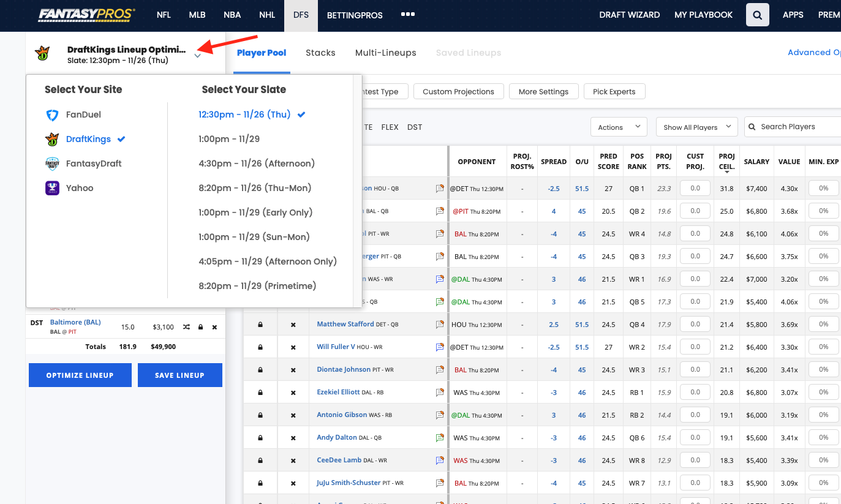The width and height of the screenshot is (841, 504).
Task: Select Yahoo as your site
Action: pyautogui.click(x=80, y=188)
